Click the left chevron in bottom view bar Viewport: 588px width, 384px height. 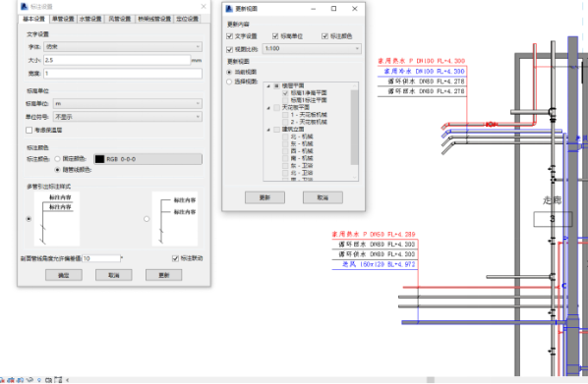point(68,380)
